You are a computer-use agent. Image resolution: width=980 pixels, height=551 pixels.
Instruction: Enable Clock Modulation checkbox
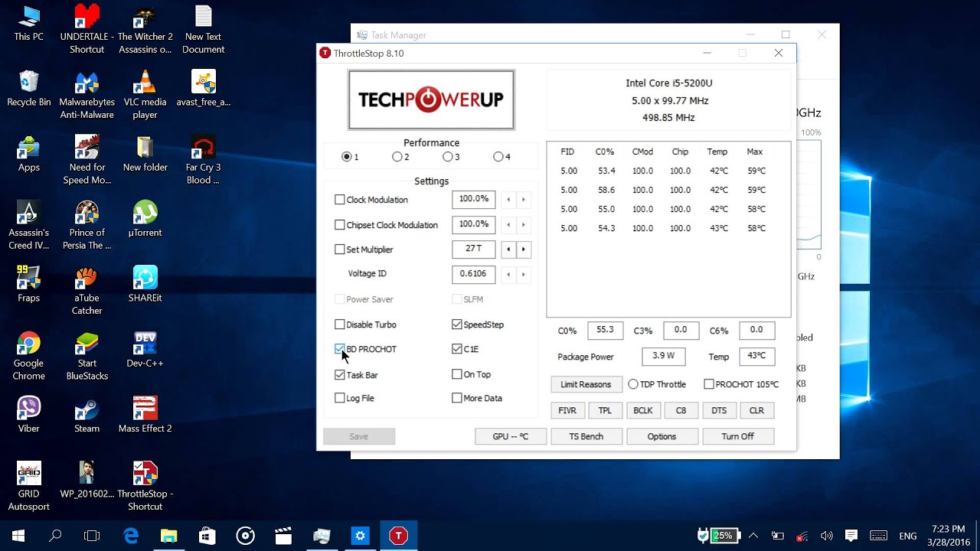point(340,200)
